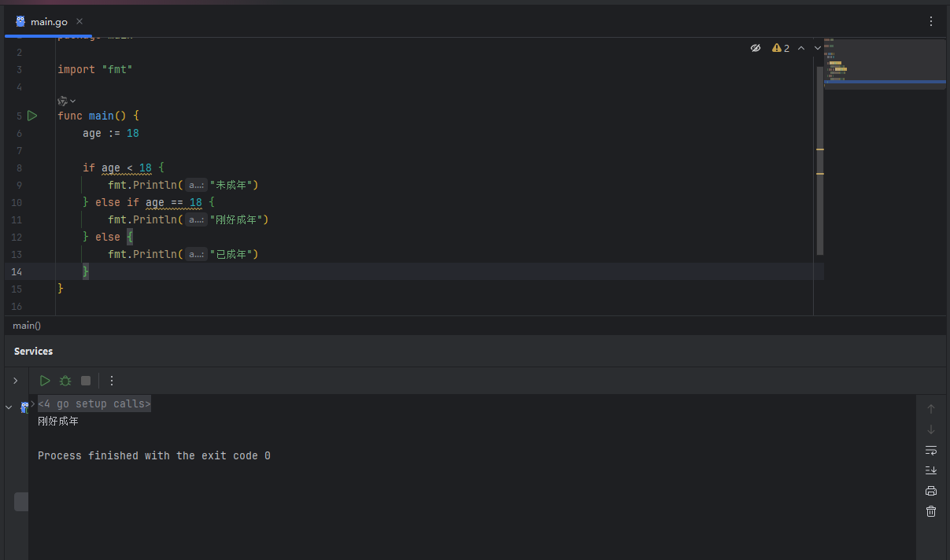
Task: Click line number 14 in gutter
Action: click(17, 271)
